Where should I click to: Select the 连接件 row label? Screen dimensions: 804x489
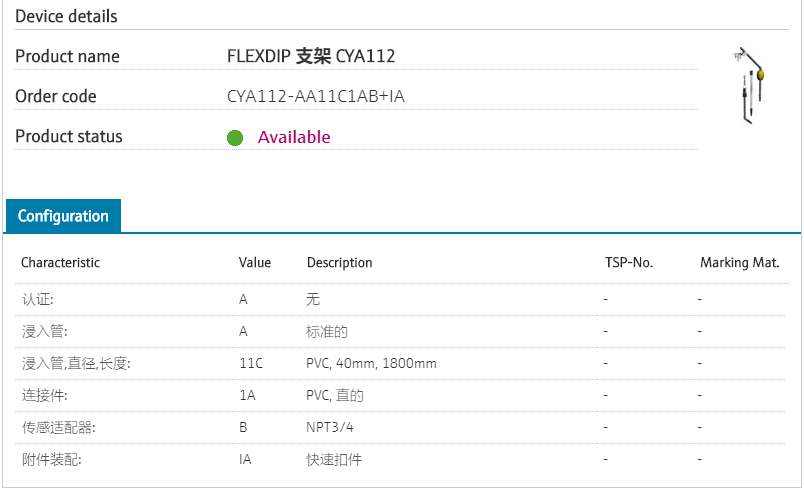point(45,395)
